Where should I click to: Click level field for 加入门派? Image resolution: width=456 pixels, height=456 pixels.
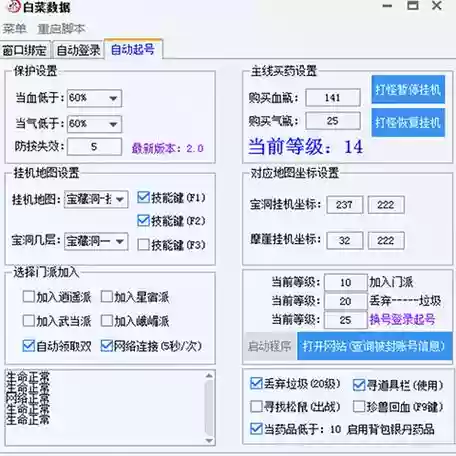[x=346, y=283]
